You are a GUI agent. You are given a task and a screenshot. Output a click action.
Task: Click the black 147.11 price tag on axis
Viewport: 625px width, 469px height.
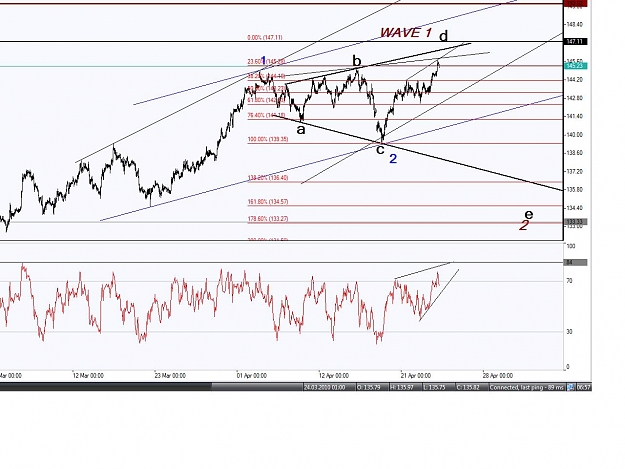point(575,41)
